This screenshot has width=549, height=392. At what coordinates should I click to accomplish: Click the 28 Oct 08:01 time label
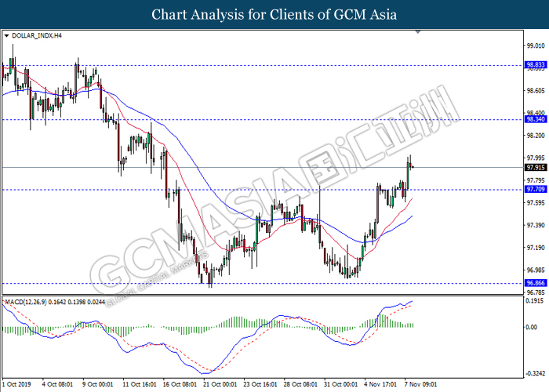tap(300, 384)
